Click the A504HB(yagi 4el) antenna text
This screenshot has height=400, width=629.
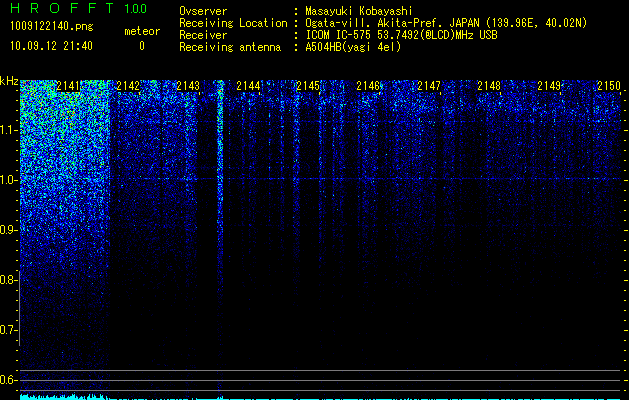point(353,47)
